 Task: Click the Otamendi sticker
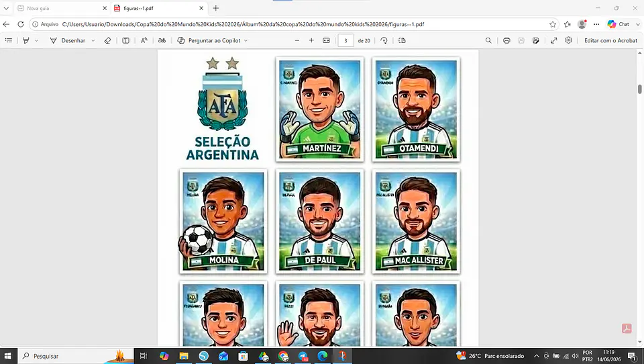pos(416,109)
